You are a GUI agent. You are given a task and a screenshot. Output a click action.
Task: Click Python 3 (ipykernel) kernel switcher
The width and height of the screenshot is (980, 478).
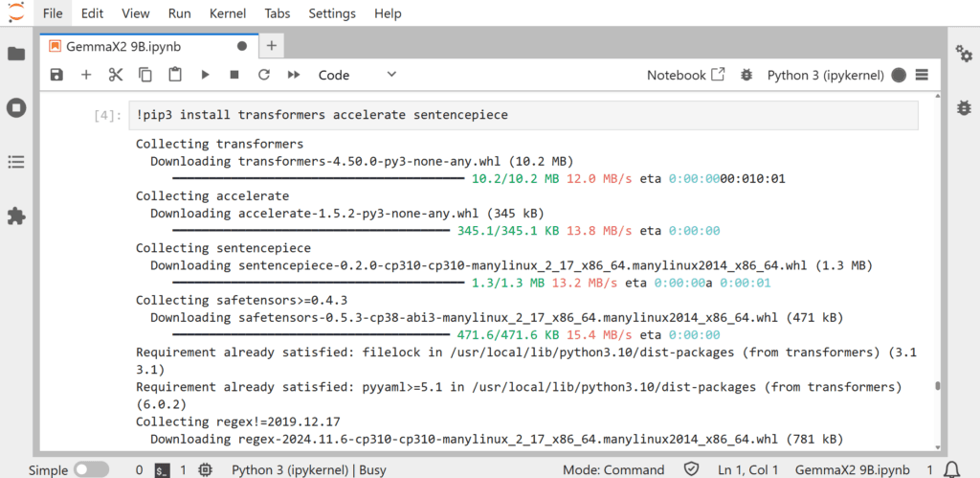coord(828,75)
